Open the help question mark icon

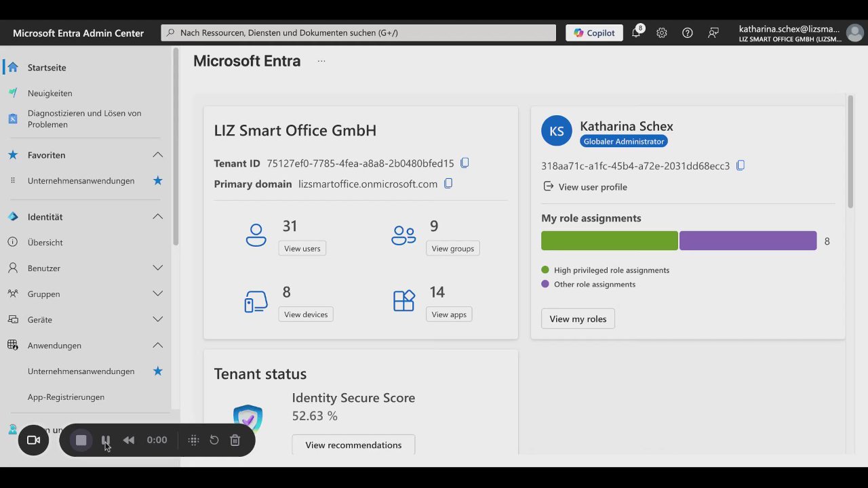coord(688,33)
